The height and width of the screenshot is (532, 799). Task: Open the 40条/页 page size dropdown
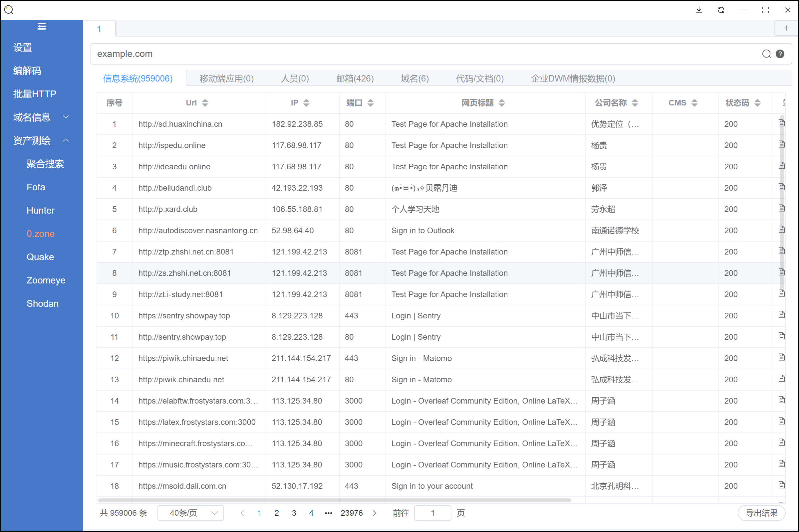(x=190, y=513)
